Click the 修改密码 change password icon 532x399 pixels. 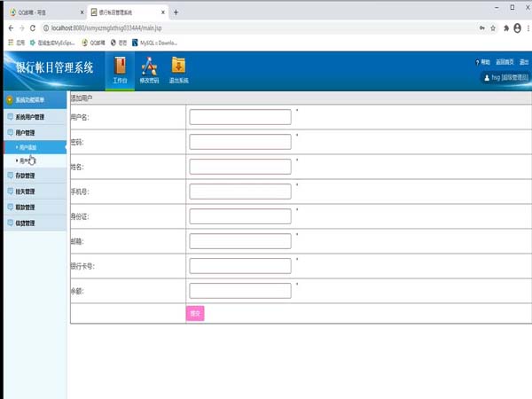[x=149, y=70]
